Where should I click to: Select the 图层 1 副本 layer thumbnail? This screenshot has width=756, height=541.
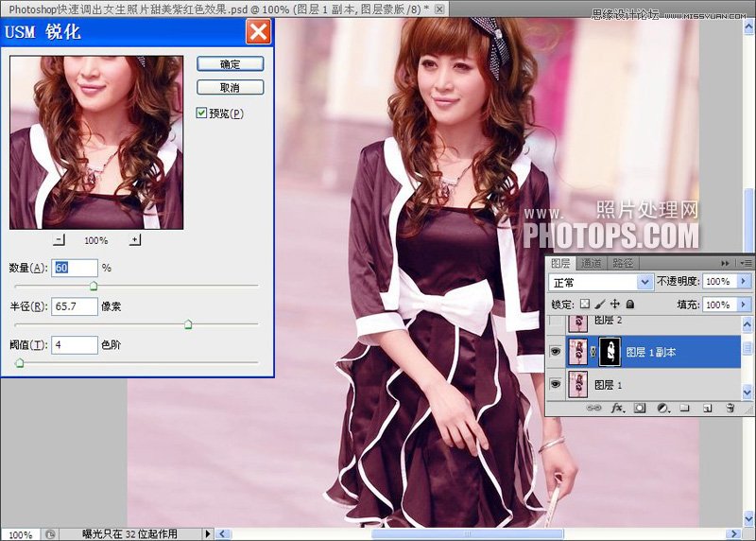[577, 352]
